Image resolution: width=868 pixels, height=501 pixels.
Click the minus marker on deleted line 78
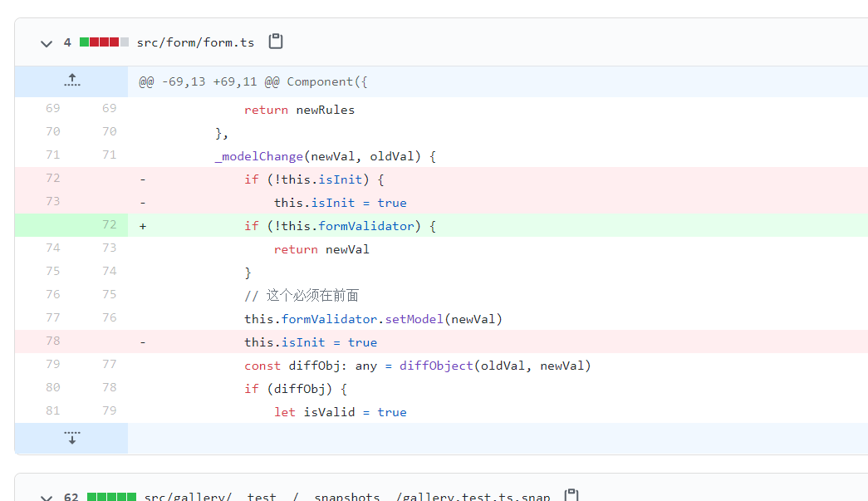(x=142, y=341)
